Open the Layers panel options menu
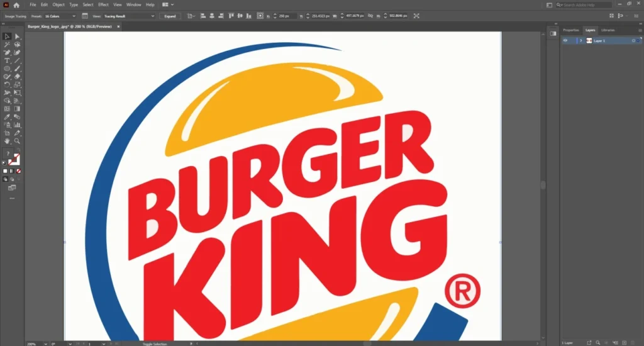This screenshot has height=346, width=644. coord(640,30)
